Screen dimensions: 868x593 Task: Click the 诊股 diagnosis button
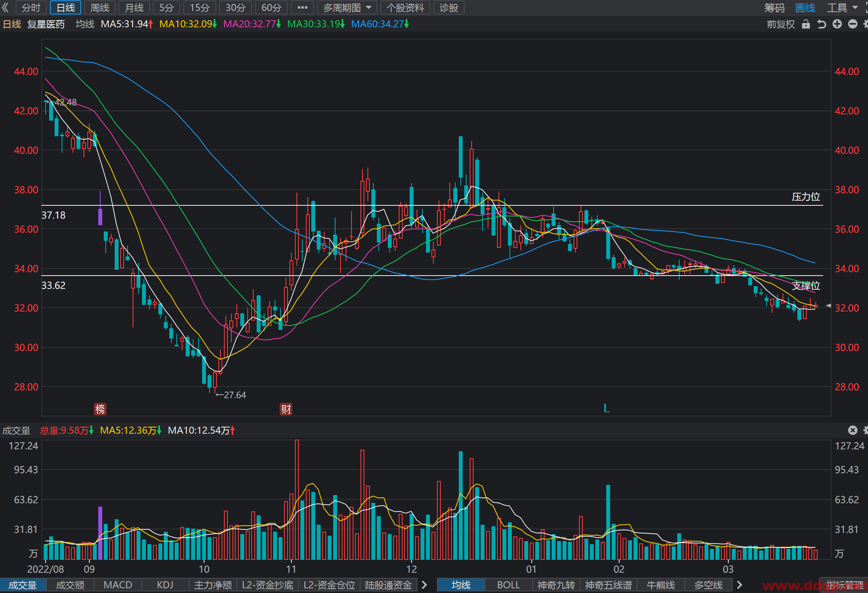click(x=449, y=7)
